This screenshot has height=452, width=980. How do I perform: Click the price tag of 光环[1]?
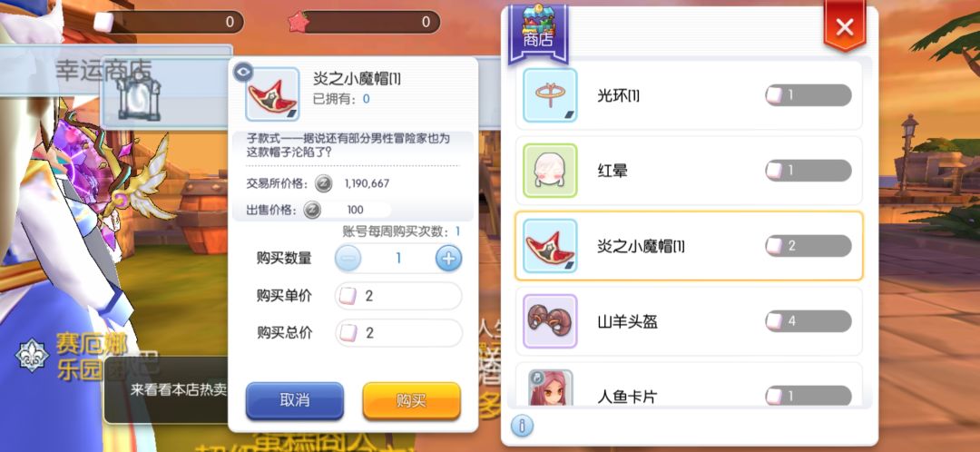click(x=808, y=95)
